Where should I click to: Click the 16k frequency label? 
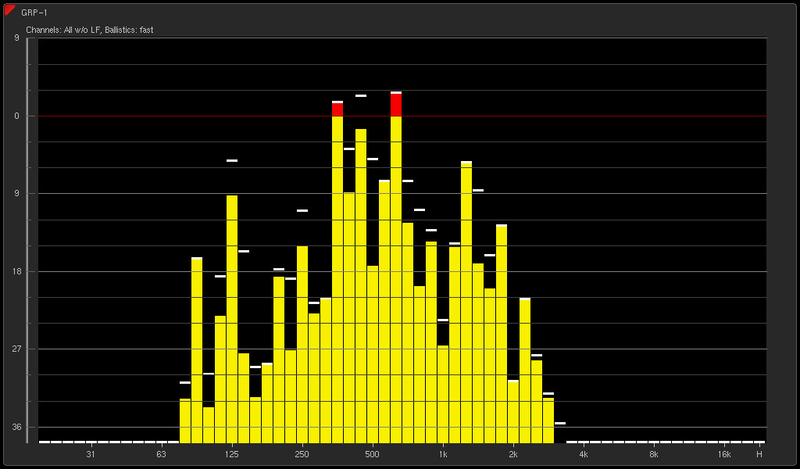click(x=724, y=454)
